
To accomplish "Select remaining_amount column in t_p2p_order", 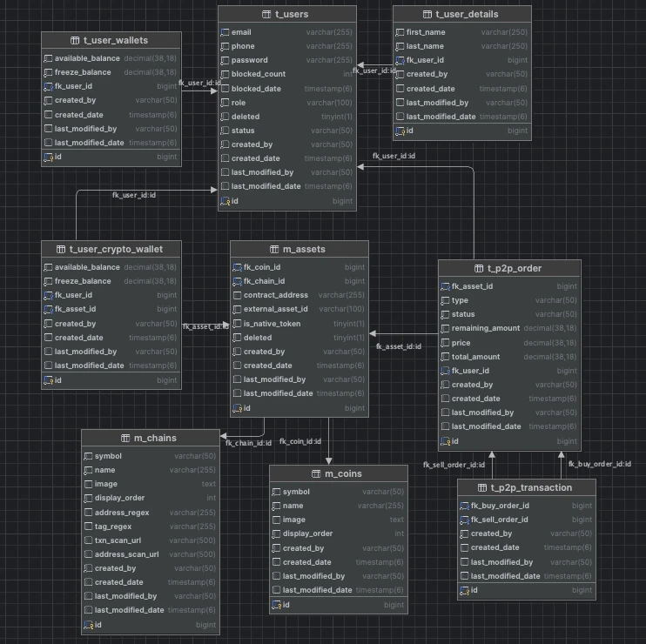I will (484, 328).
